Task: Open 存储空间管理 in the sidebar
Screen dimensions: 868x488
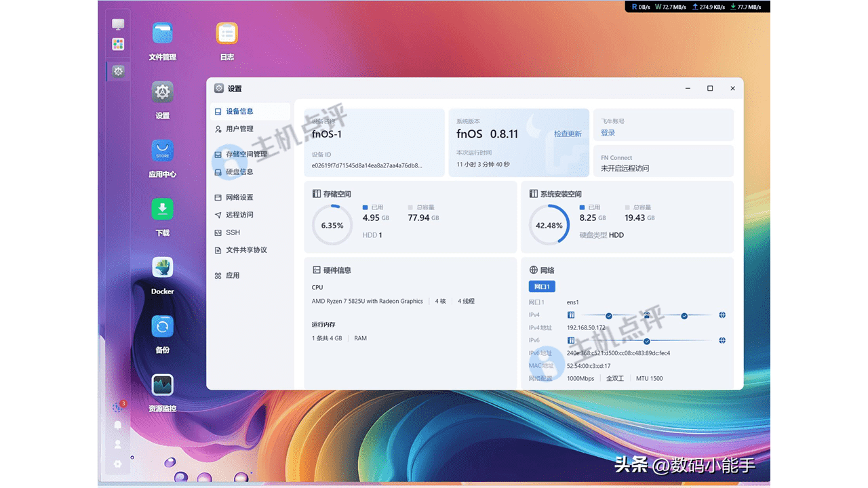Action: click(246, 155)
